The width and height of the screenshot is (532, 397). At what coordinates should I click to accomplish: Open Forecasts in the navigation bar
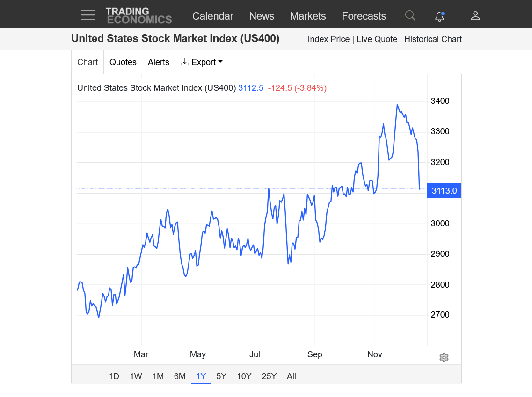364,16
